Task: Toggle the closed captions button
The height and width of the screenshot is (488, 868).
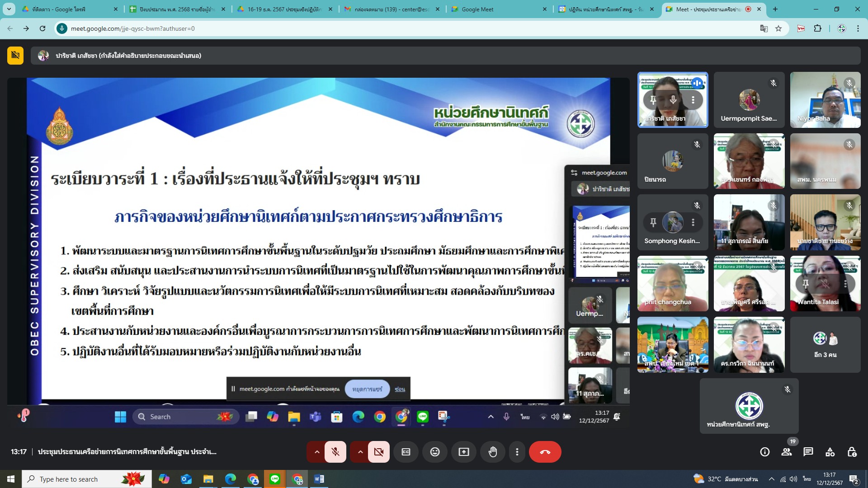Action: click(x=406, y=452)
